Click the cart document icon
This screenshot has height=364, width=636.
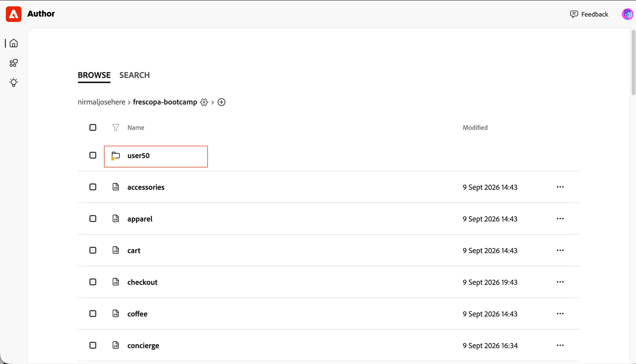click(116, 250)
